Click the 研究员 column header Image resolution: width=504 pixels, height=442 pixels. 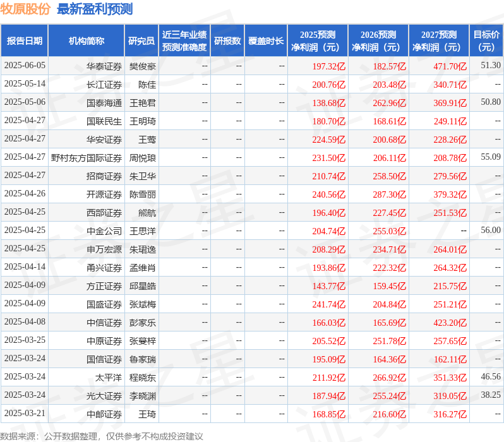tap(141, 40)
